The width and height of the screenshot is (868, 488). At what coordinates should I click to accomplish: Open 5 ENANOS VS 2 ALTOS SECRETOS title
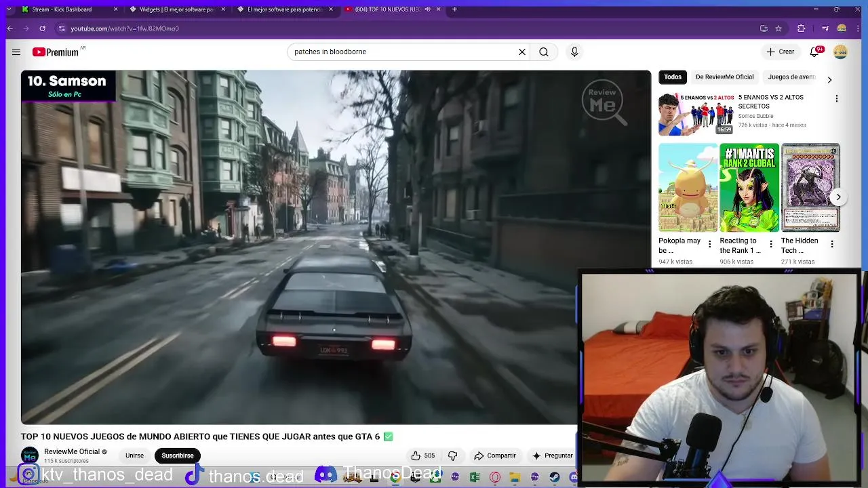pyautogui.click(x=771, y=102)
